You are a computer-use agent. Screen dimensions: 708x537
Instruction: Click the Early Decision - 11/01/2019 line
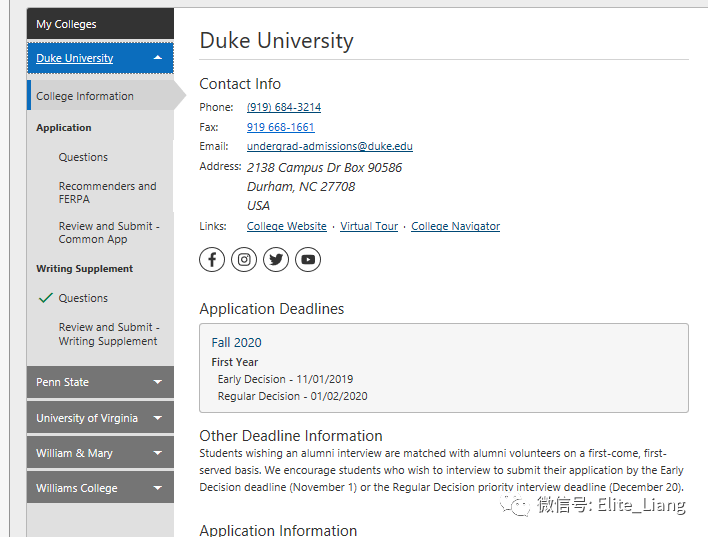point(285,379)
